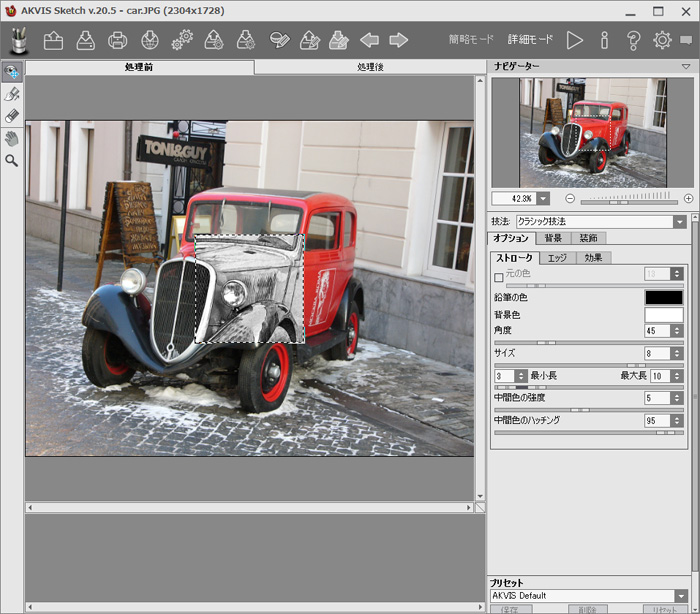The image size is (700, 614).
Task: Open program info 'i' icon
Action: tap(604, 40)
